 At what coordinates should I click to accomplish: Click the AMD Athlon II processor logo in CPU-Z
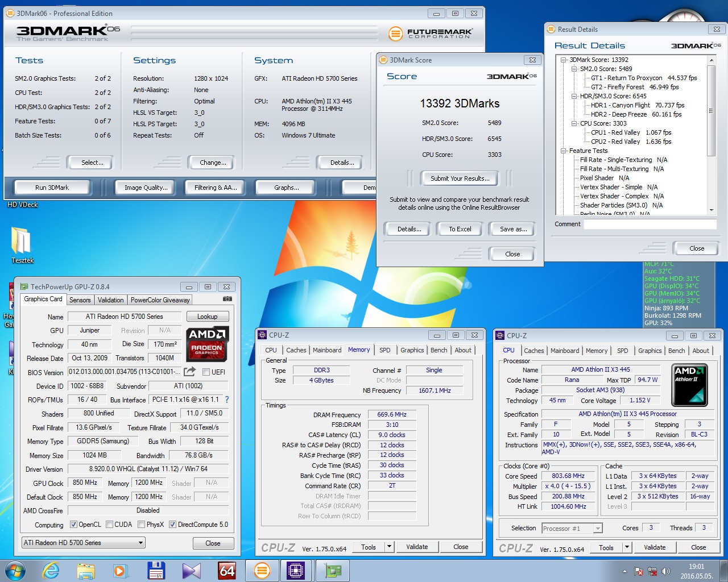pos(689,385)
